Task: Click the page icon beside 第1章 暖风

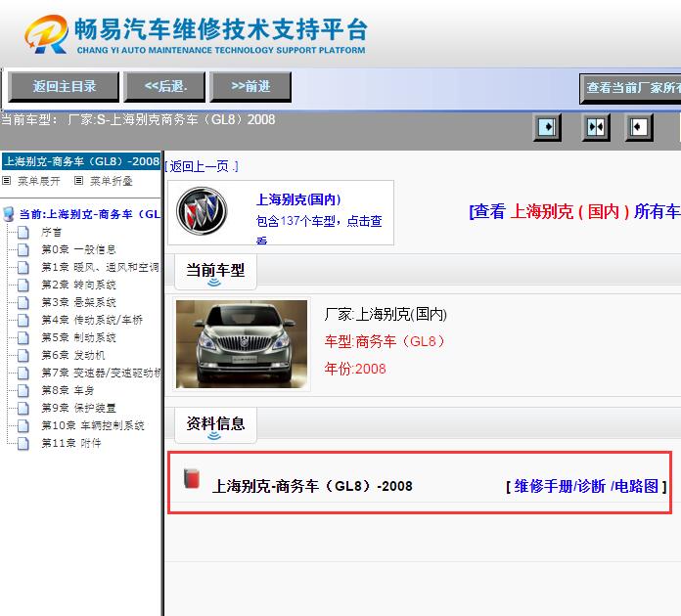Action: coord(23,267)
